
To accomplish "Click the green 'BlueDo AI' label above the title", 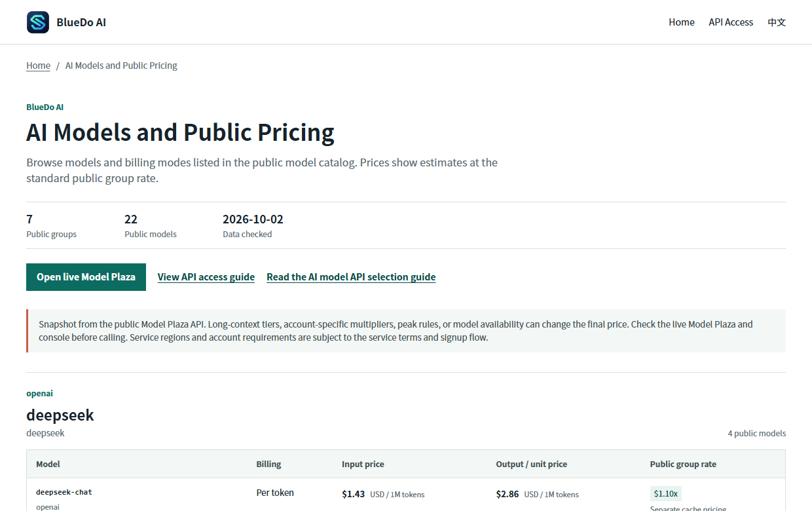I will point(45,107).
